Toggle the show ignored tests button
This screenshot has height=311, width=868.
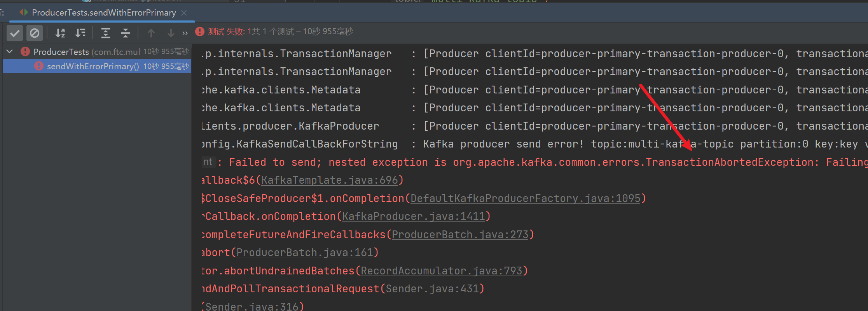tap(35, 33)
